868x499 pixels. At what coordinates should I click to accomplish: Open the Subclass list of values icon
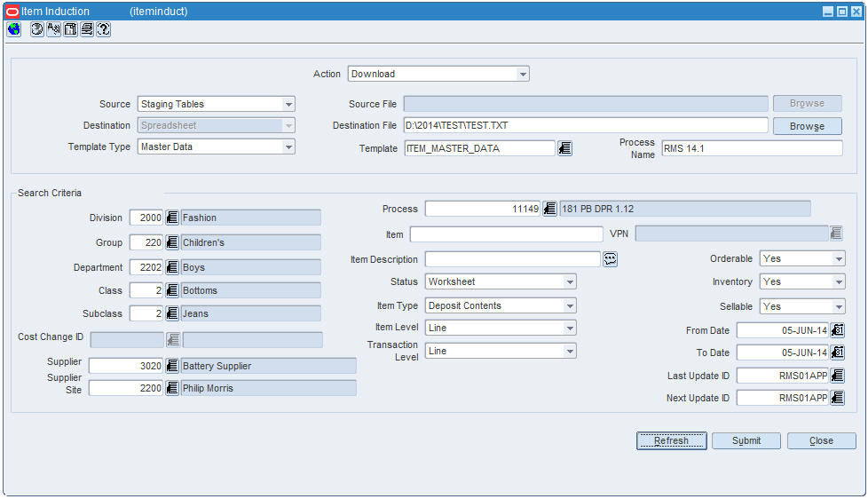172,313
